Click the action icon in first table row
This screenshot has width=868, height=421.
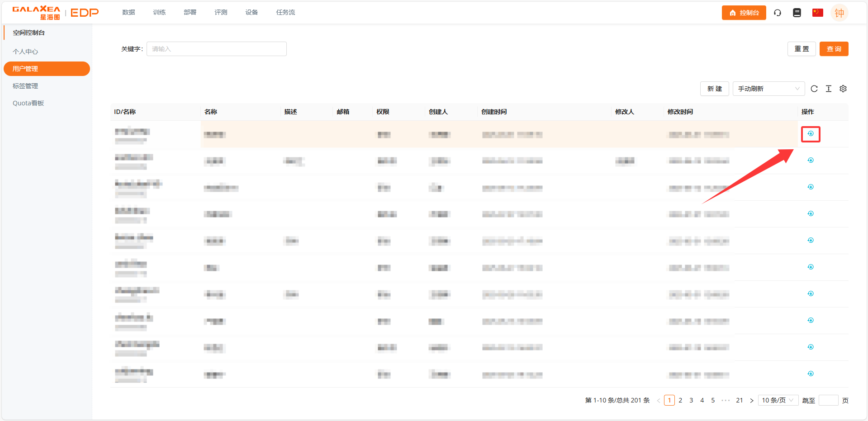(811, 134)
